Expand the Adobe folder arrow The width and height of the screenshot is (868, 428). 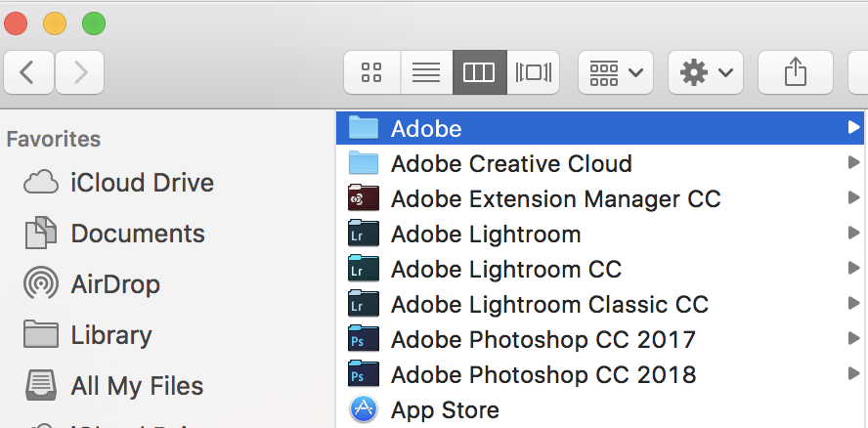(853, 128)
